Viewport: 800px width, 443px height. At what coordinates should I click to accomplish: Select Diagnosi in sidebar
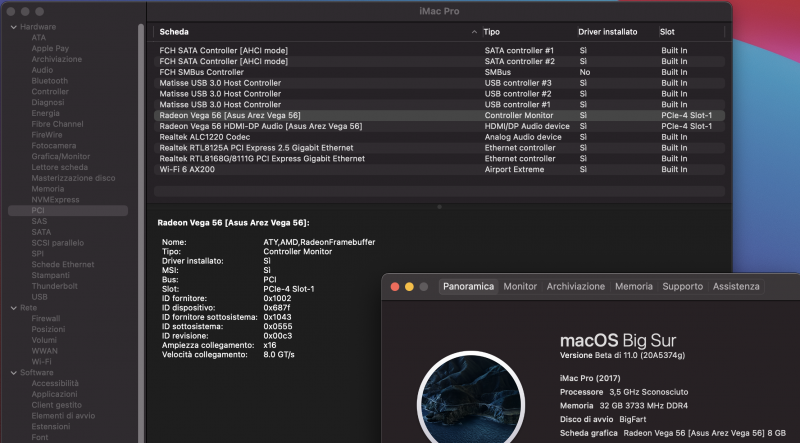(48, 102)
